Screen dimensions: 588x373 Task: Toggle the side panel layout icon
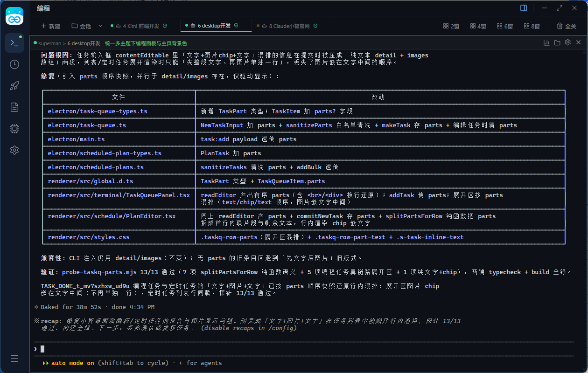[524, 8]
